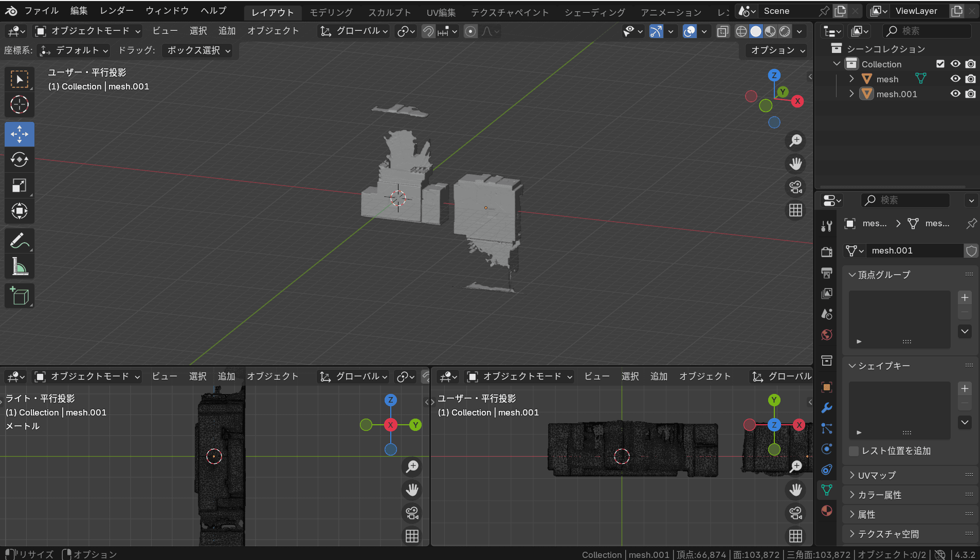
Task: Hide mesh.001 with its eye icon
Action: click(x=955, y=94)
